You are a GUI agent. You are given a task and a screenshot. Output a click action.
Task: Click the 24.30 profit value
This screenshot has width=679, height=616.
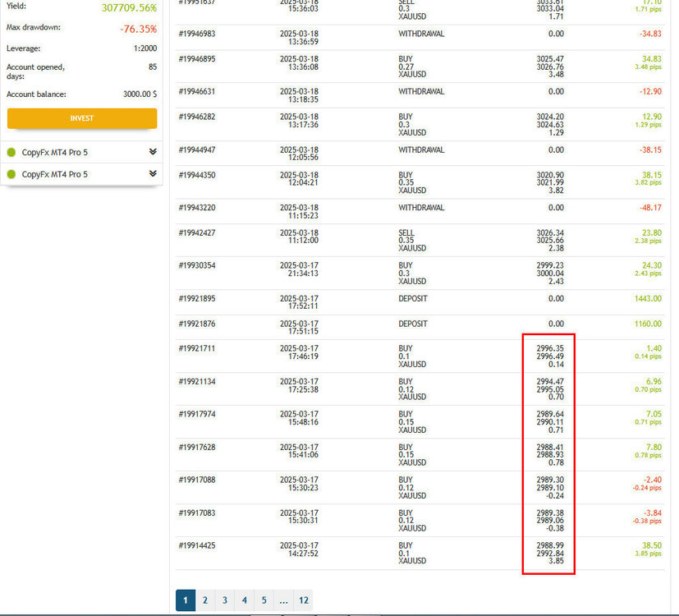[x=652, y=265]
